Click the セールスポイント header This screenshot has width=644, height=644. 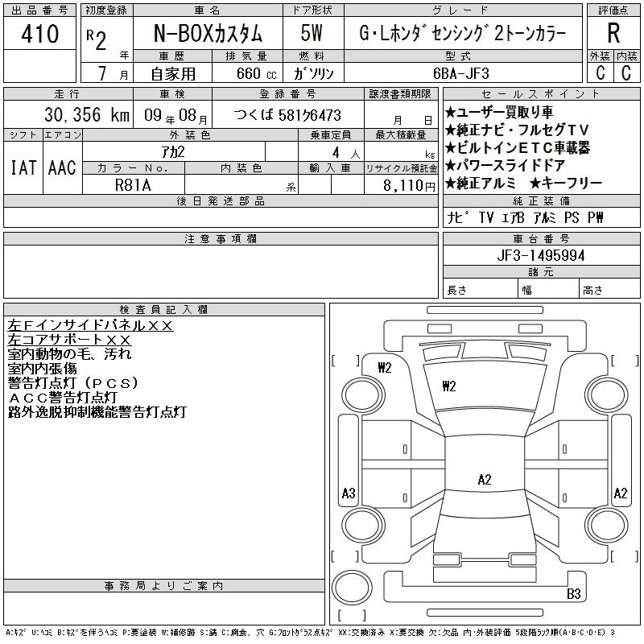point(541,94)
